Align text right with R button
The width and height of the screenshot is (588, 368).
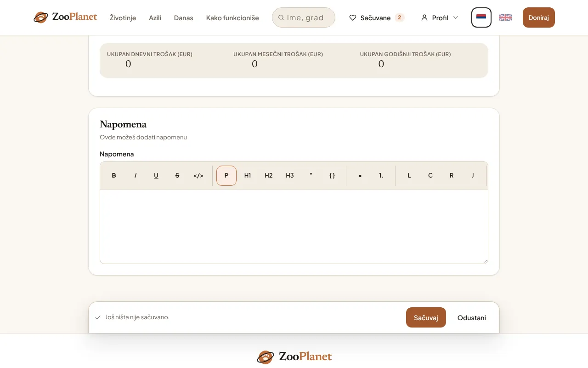tap(452, 176)
